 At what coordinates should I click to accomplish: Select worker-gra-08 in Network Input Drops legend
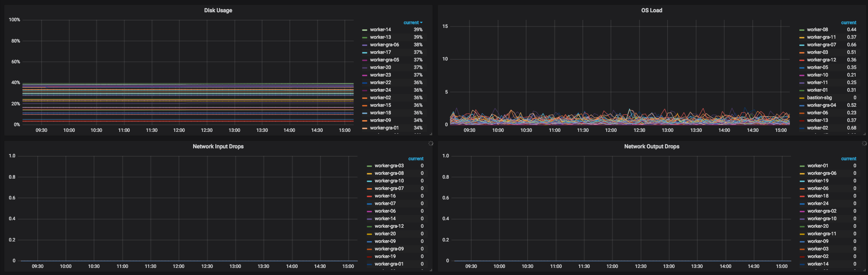[389, 173]
